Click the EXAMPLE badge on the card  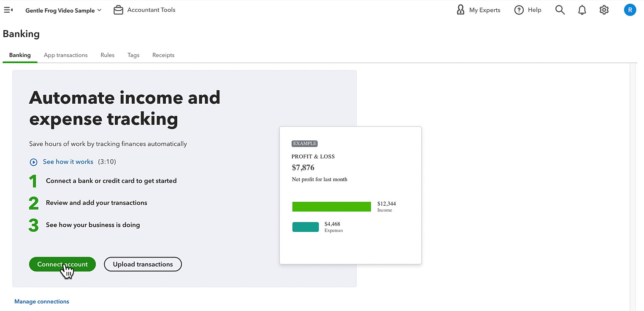click(304, 144)
